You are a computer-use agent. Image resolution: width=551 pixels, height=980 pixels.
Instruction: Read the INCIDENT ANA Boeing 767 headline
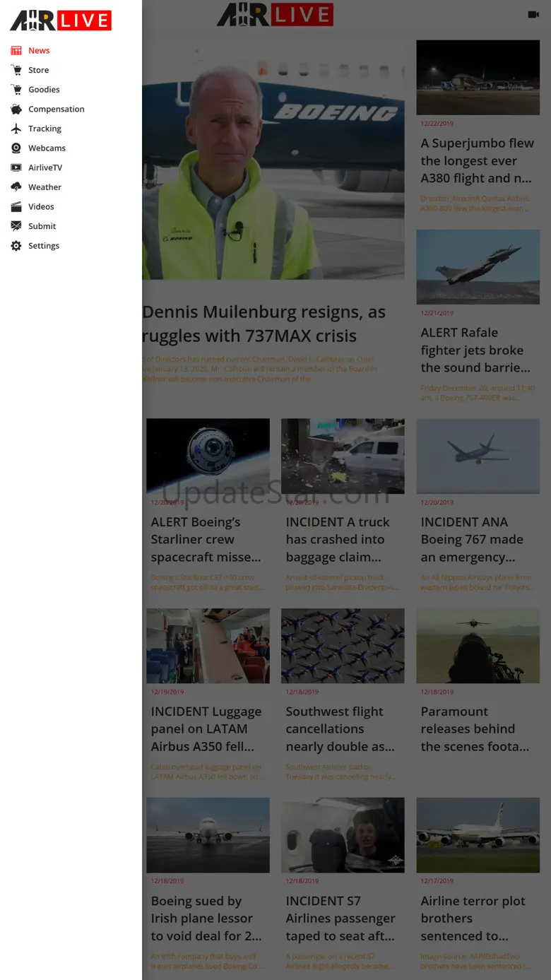[x=472, y=539]
